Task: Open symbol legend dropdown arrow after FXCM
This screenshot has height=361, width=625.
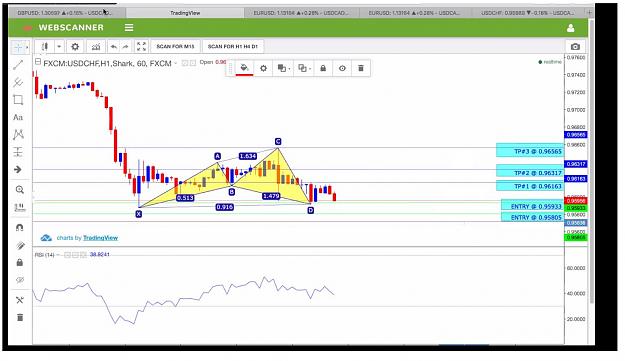Action: (175, 63)
